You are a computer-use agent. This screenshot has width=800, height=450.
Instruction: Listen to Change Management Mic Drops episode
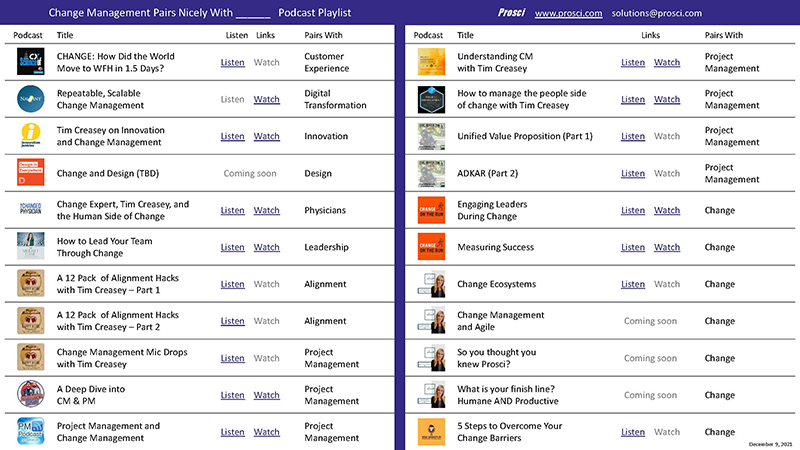(x=232, y=358)
